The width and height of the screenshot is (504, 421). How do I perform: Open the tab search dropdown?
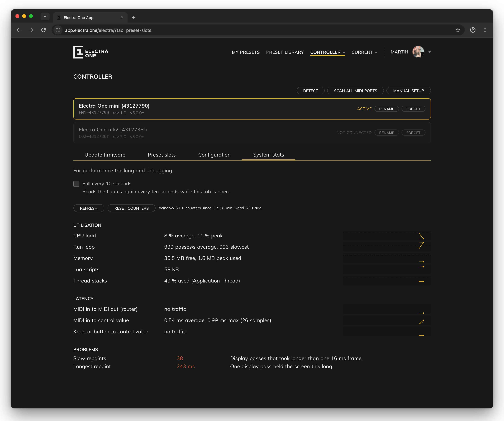tap(45, 16)
